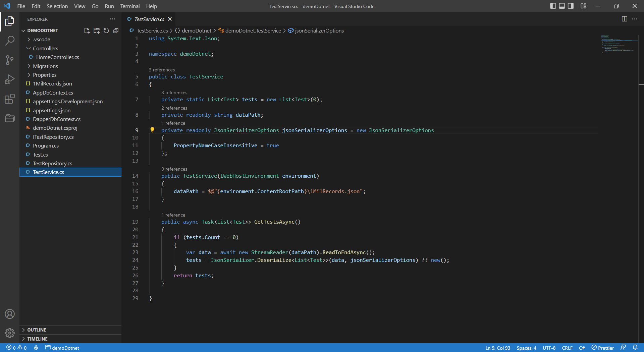Viewport: 644px width, 352px height.
Task: Click jsonSerializerOptions in the breadcrumb
Action: pos(319,31)
